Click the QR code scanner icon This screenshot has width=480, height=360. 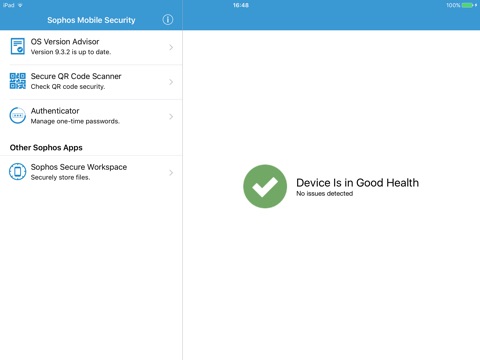tap(18, 81)
